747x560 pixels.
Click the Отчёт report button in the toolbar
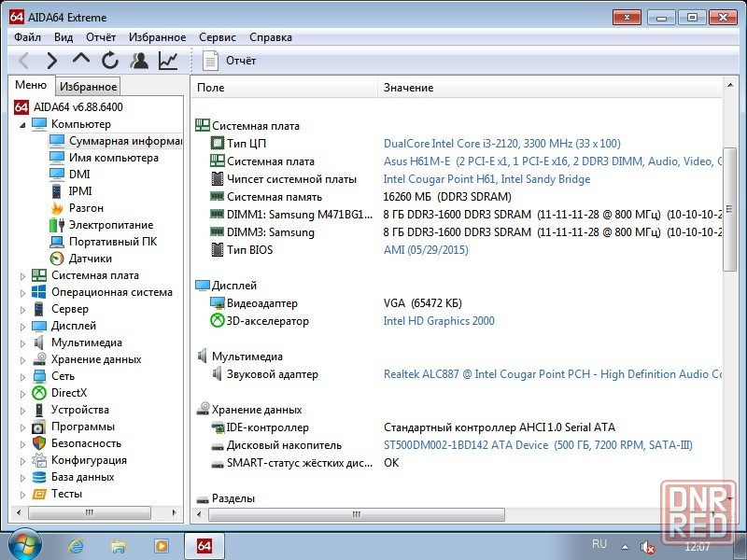pos(230,61)
